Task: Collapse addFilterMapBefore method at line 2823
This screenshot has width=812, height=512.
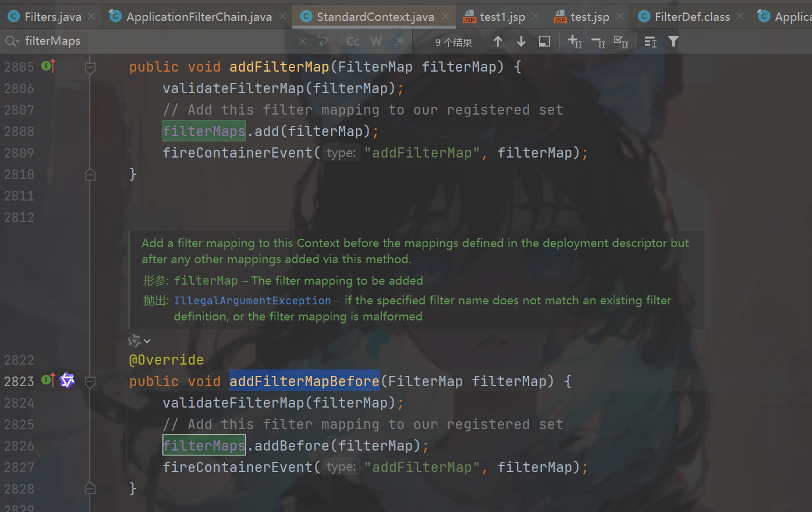Action: coord(90,381)
